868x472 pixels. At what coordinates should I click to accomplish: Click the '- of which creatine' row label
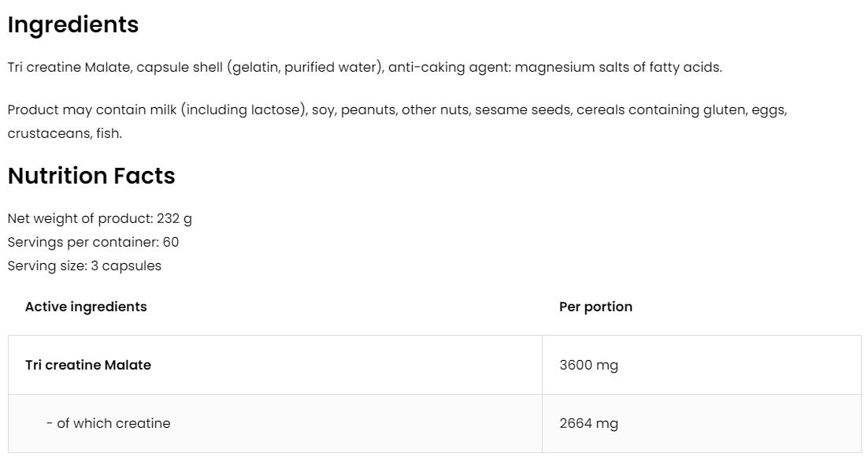click(108, 423)
